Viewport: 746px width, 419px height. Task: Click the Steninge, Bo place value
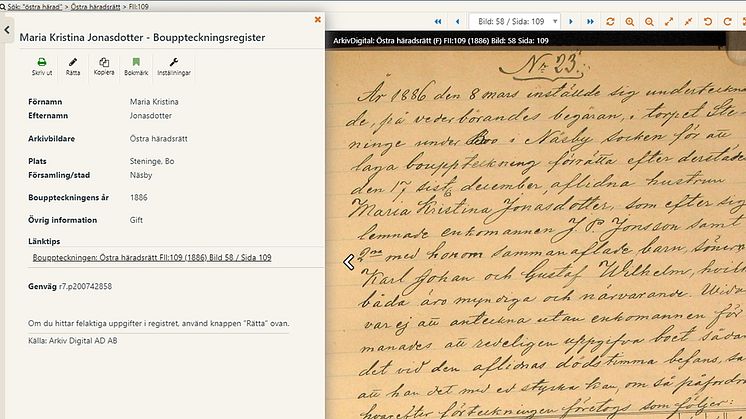(x=152, y=161)
